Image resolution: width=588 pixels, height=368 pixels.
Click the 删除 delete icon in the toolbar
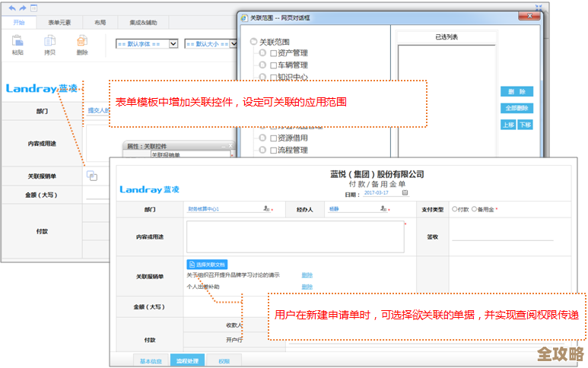(82, 40)
